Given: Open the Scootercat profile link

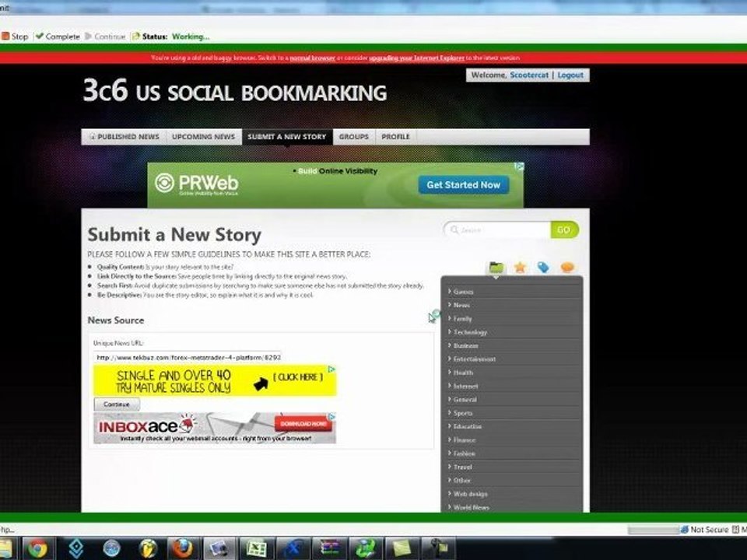Looking at the screenshot, I should click(529, 75).
